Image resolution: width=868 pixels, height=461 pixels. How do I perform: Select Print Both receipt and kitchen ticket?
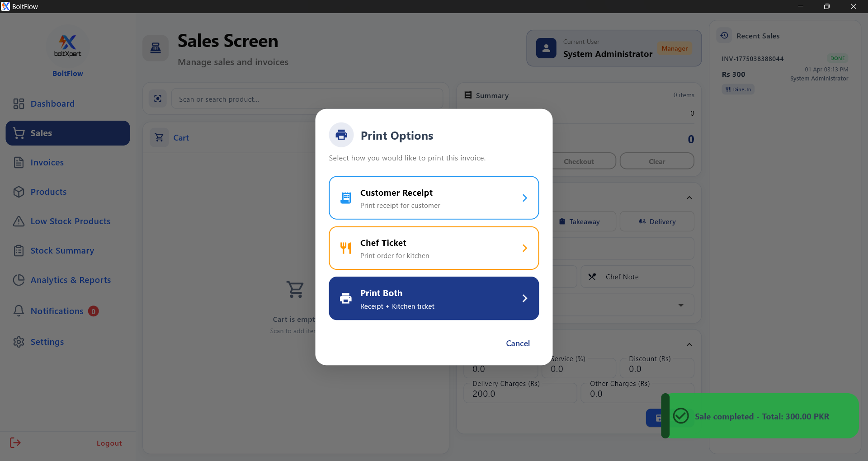434,298
